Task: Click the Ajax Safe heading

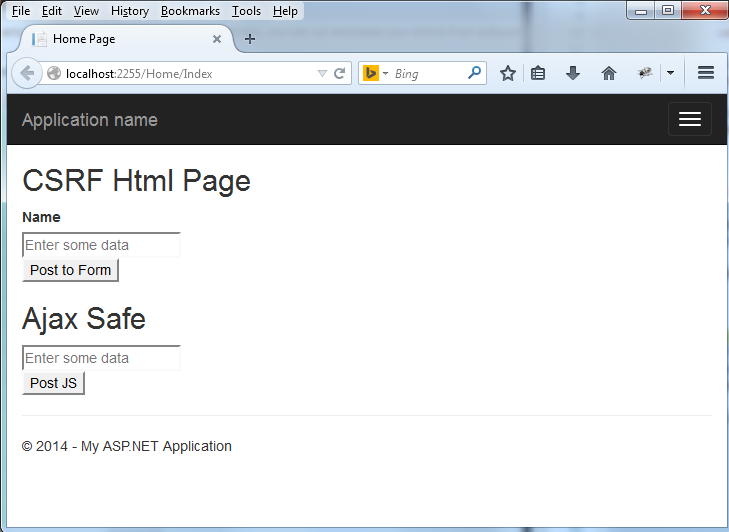Action: (84, 319)
